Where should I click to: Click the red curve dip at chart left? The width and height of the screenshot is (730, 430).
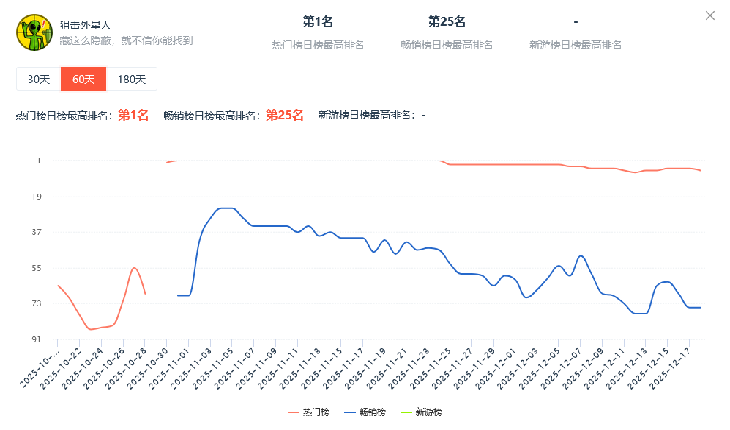point(90,328)
